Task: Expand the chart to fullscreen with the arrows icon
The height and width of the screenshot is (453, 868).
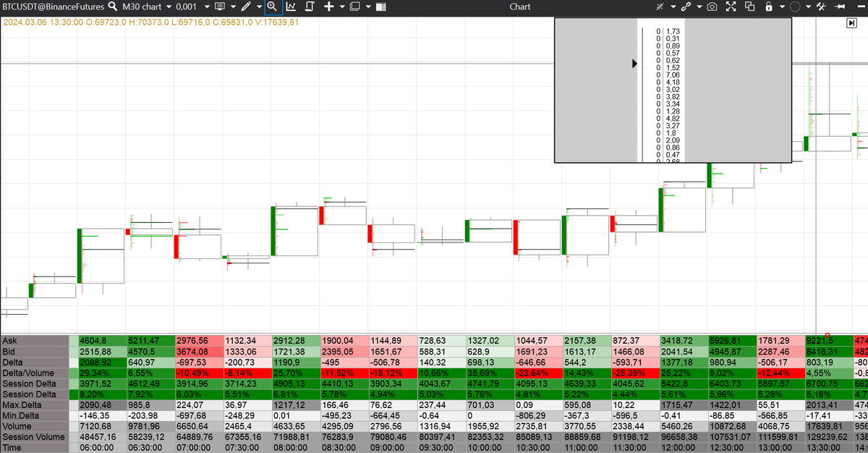Action: tap(732, 7)
